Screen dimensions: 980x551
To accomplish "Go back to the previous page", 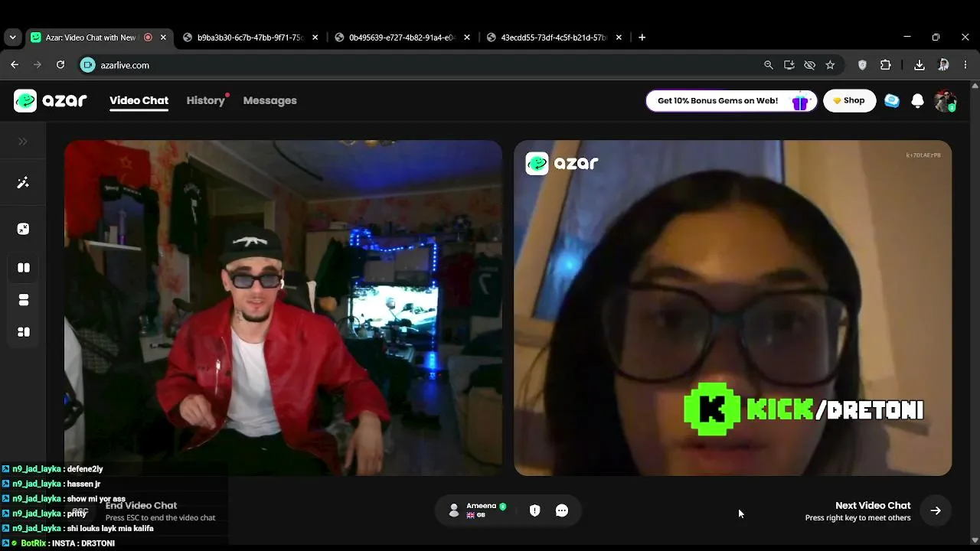I will pyautogui.click(x=15, y=65).
